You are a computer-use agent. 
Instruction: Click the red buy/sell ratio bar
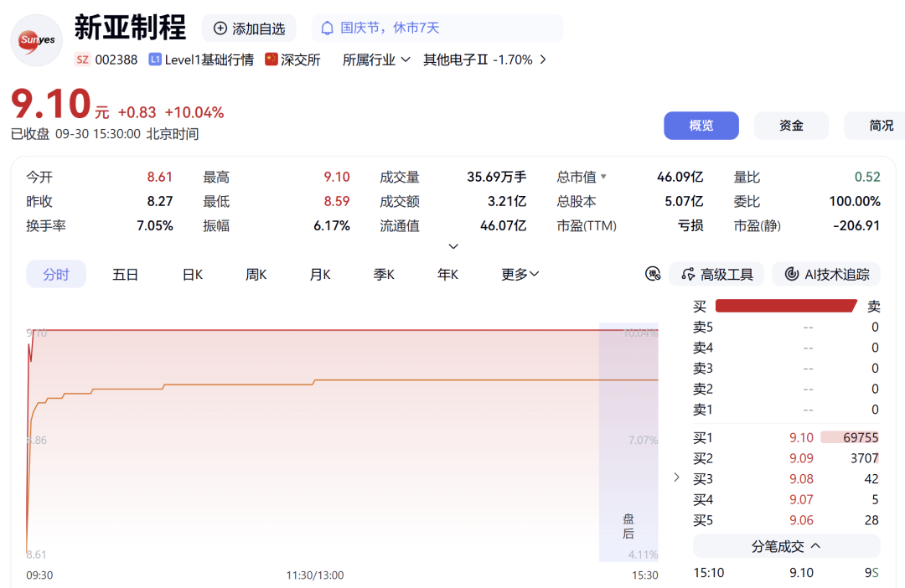pyautogui.click(x=785, y=306)
